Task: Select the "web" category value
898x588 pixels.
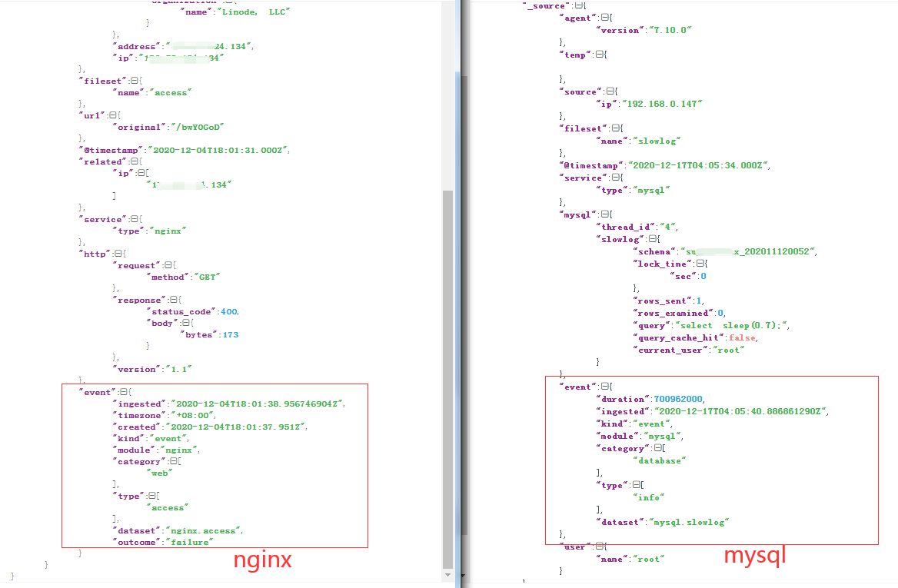Action: tap(160, 473)
